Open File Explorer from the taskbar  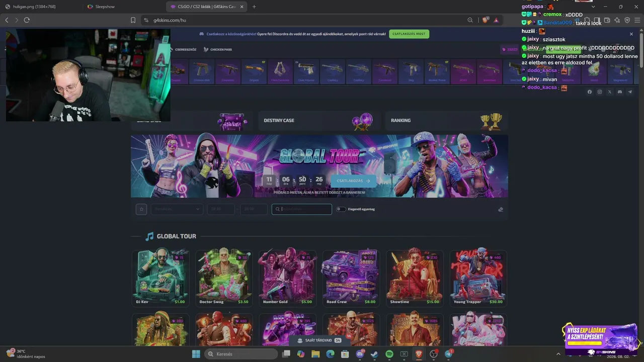(x=315, y=354)
